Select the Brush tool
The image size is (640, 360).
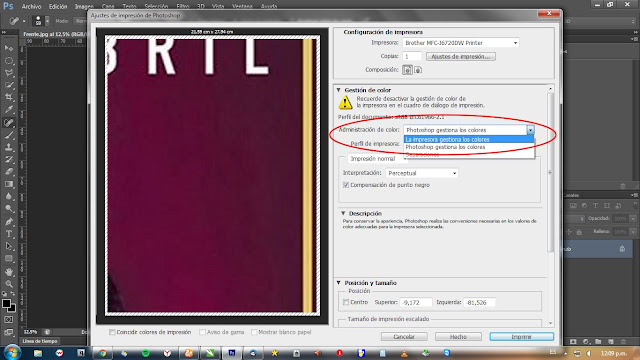tap(9, 135)
